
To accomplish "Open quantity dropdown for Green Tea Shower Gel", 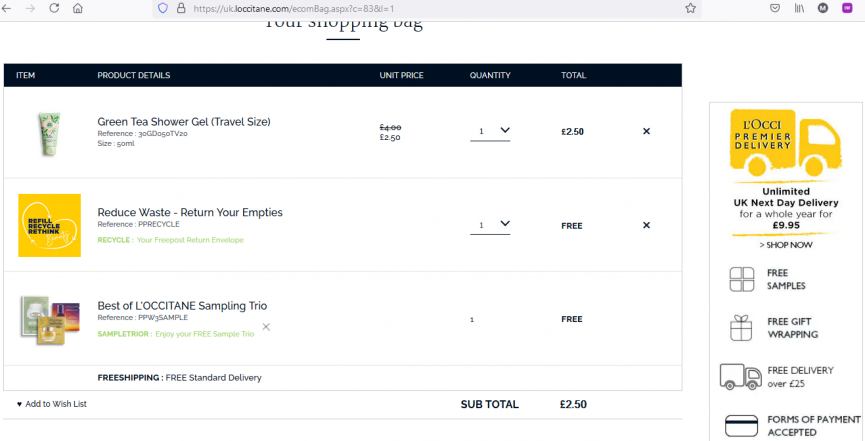I will point(490,131).
